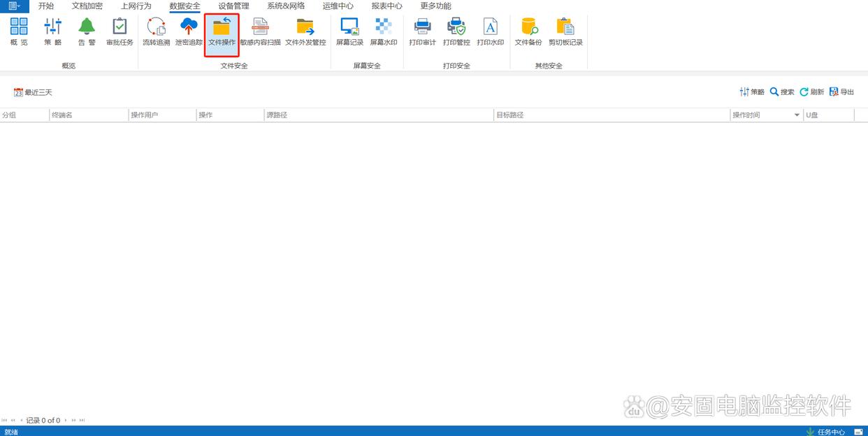Switch to the 报表中心 tab
Viewport: 868px width, 436px height.
click(x=386, y=6)
